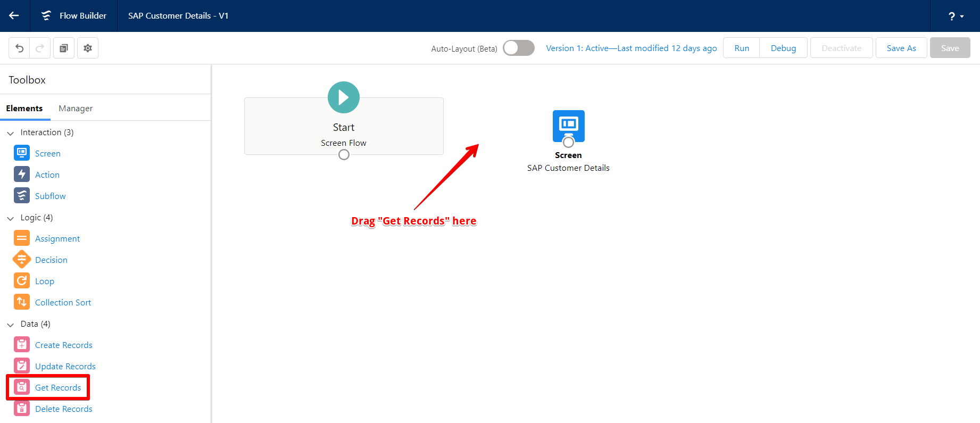Click the SAP Customer Details - V1 title
980x423 pixels.
[x=178, y=16]
